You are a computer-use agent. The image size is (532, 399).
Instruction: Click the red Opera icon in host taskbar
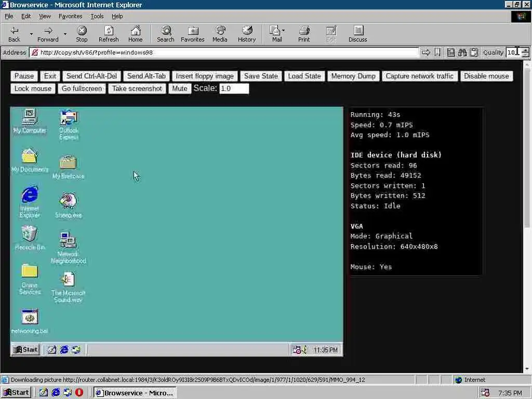point(79,393)
